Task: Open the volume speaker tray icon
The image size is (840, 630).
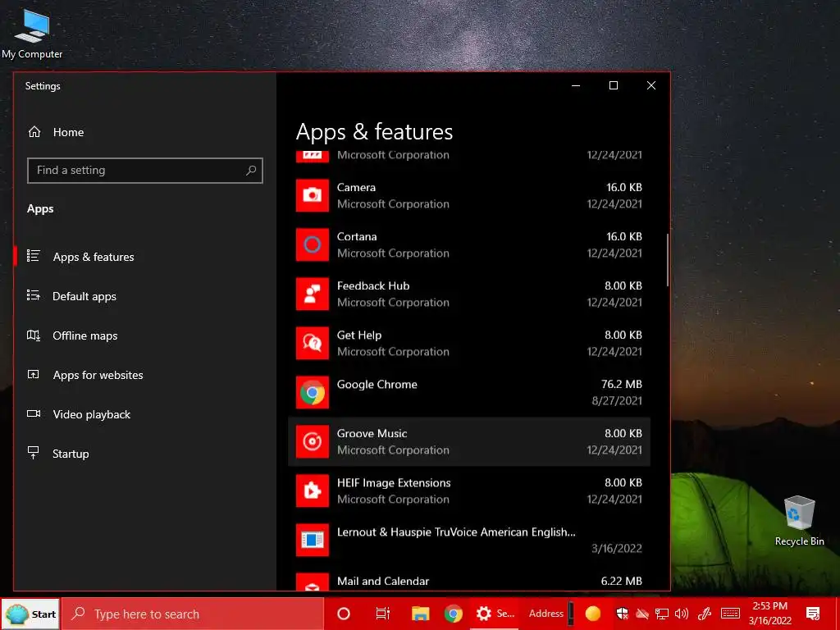Action: pyautogui.click(x=682, y=614)
